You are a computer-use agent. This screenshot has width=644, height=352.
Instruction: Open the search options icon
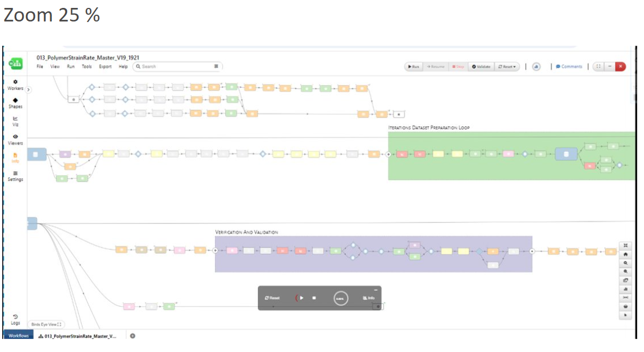tap(216, 67)
